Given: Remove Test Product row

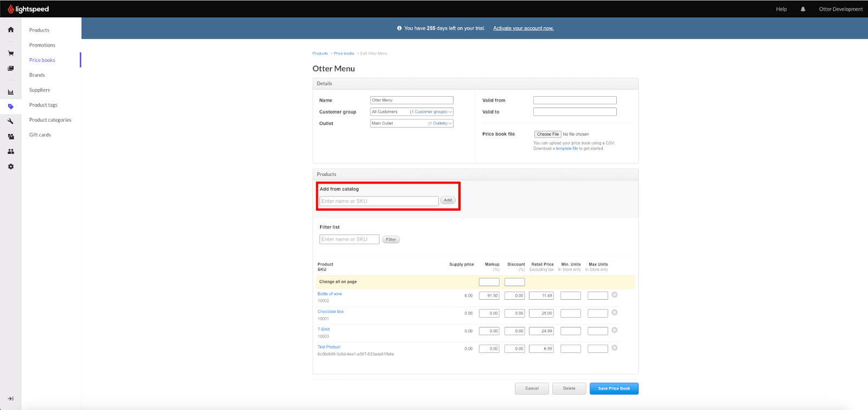Looking at the screenshot, I should (615, 348).
